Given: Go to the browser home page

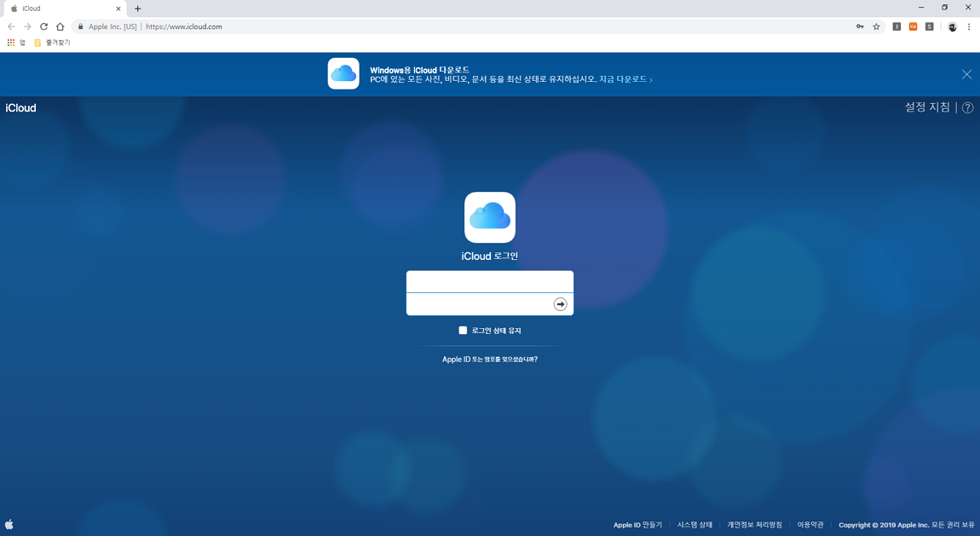Looking at the screenshot, I should [x=60, y=26].
